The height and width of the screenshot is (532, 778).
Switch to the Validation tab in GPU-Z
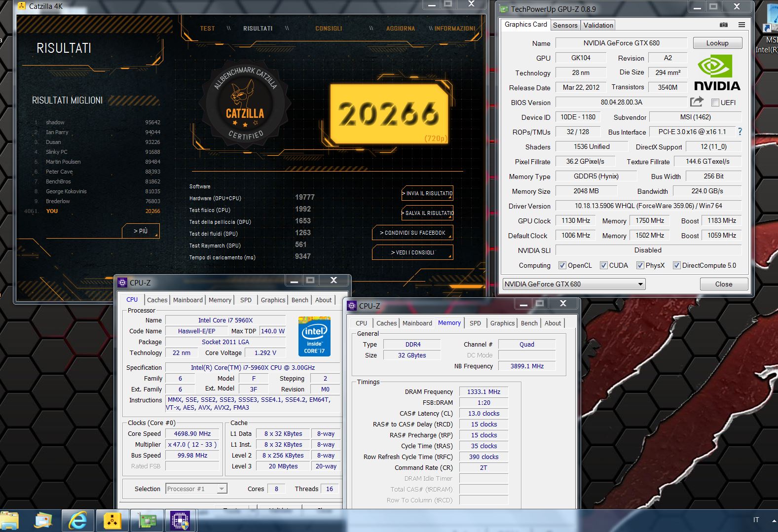pyautogui.click(x=598, y=25)
